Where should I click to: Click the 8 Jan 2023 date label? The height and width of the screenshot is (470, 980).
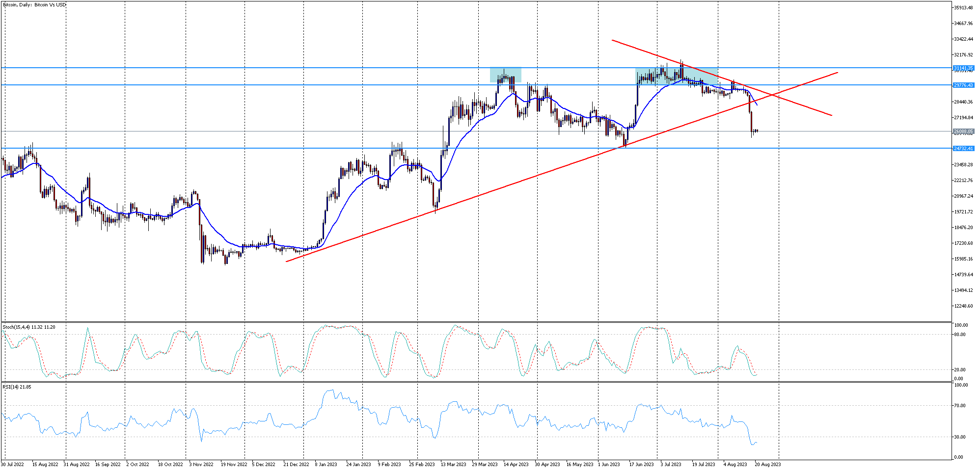coord(326,464)
